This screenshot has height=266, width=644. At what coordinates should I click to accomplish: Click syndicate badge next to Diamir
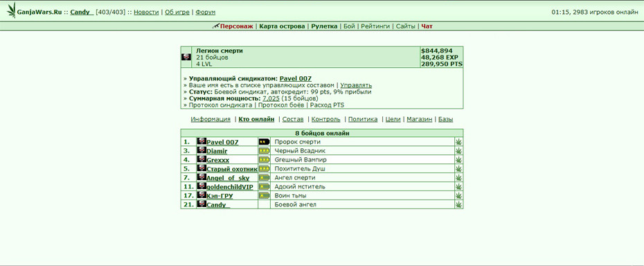pos(202,150)
